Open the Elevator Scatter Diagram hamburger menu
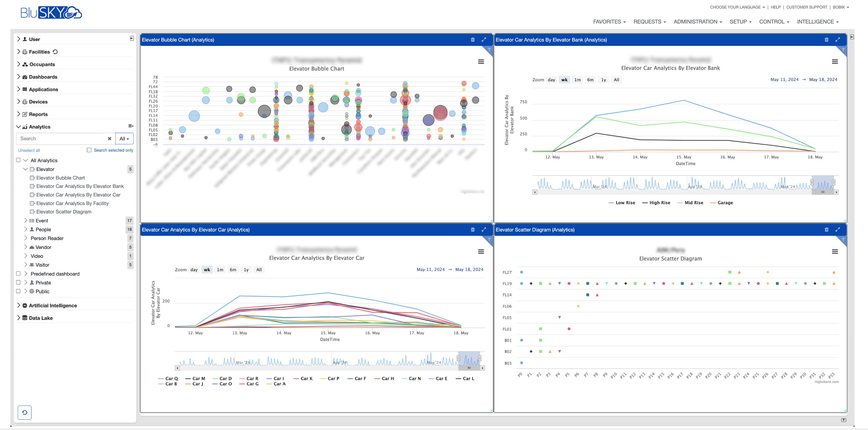 [835, 251]
